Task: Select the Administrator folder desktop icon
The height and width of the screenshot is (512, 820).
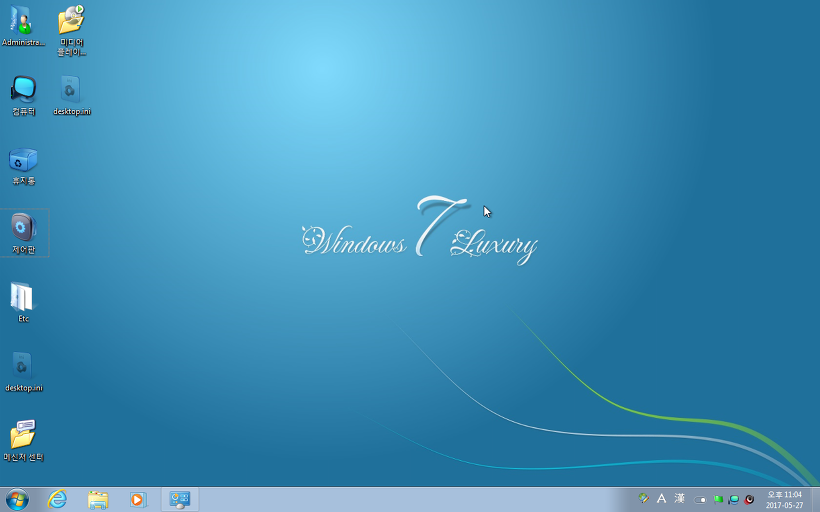Action: coord(22,26)
